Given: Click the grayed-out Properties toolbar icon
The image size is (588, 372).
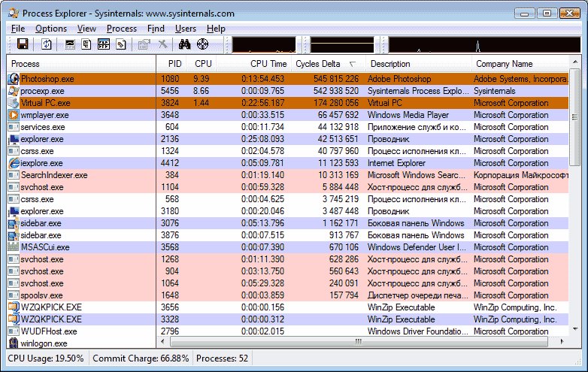Looking at the screenshot, I should [144, 44].
